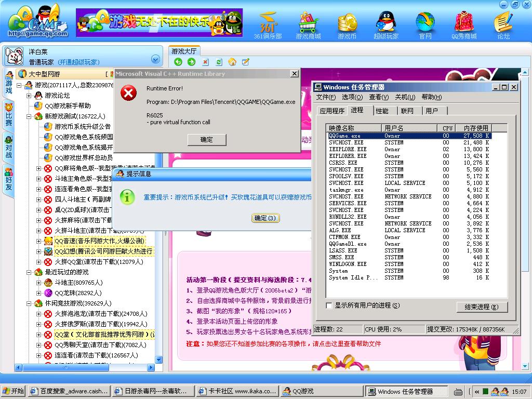The width and height of the screenshot is (532, 399).
Task: Open the 游戏商城 shopping cart icon
Action: 308,25
